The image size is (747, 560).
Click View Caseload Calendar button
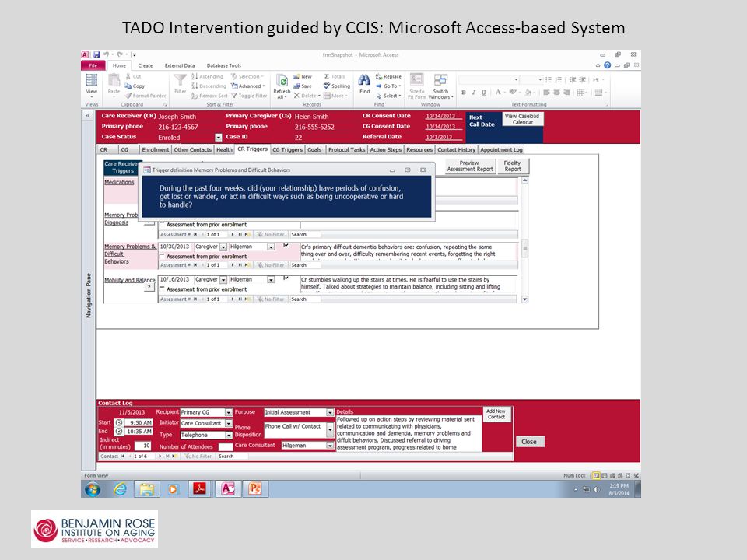tap(522, 119)
